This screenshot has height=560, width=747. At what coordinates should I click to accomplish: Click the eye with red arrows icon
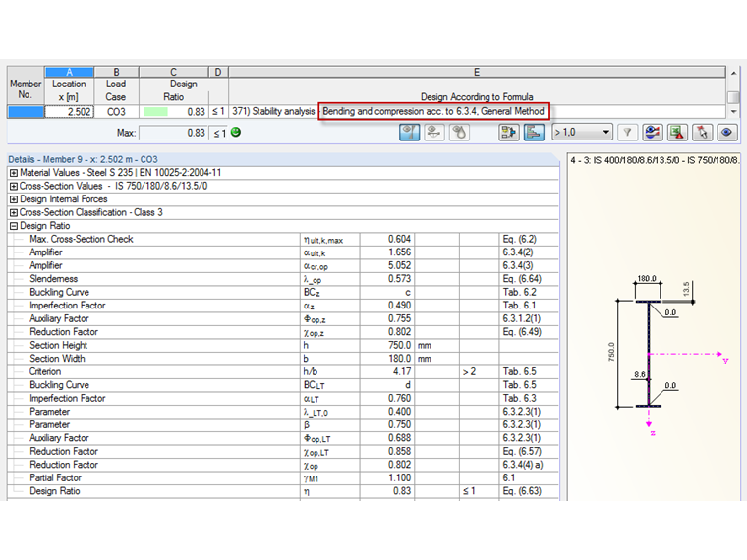click(653, 132)
